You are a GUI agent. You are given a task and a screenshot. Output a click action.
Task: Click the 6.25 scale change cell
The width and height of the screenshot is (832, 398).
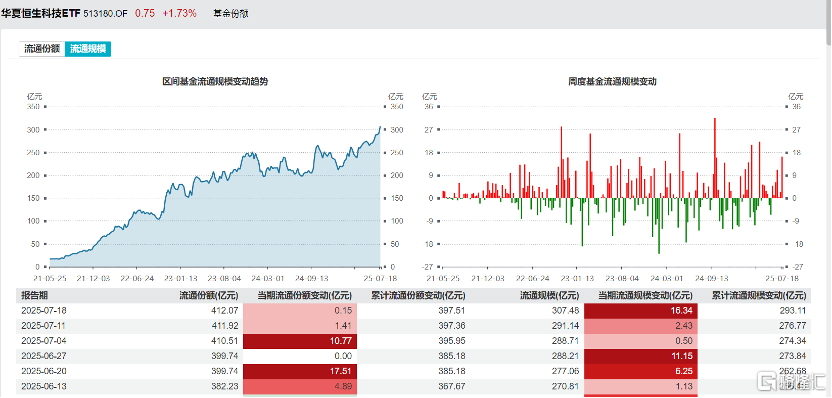641,371
